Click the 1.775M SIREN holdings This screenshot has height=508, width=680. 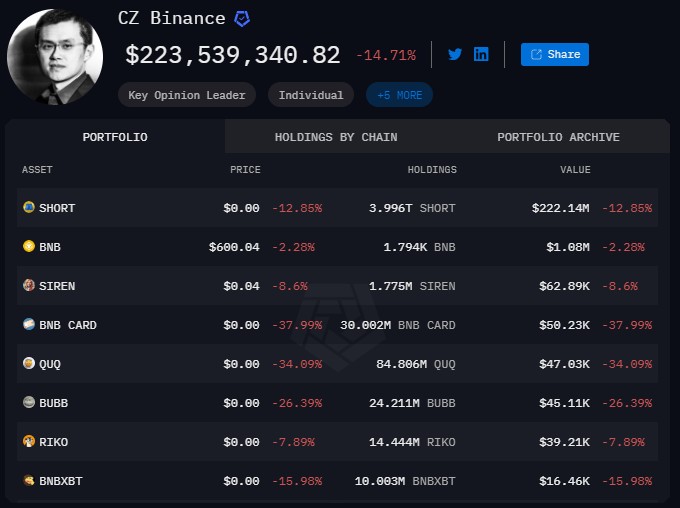[x=412, y=286]
